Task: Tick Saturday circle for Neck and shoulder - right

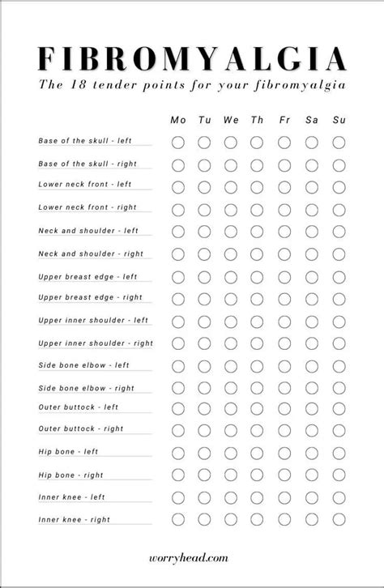Action: [x=312, y=254]
